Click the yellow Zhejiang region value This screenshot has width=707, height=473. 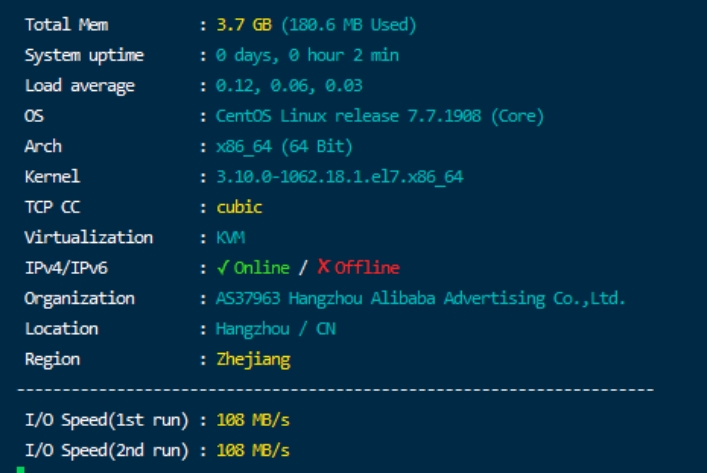pos(253,359)
